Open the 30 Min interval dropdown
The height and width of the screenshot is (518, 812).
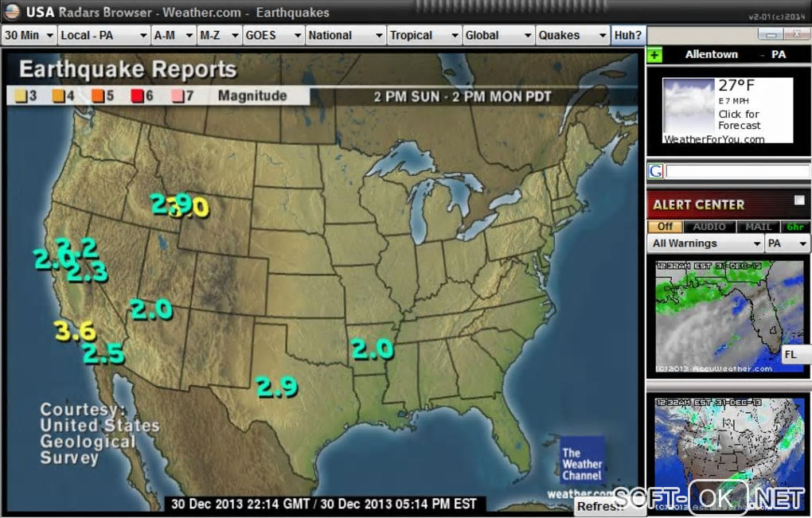(x=29, y=35)
